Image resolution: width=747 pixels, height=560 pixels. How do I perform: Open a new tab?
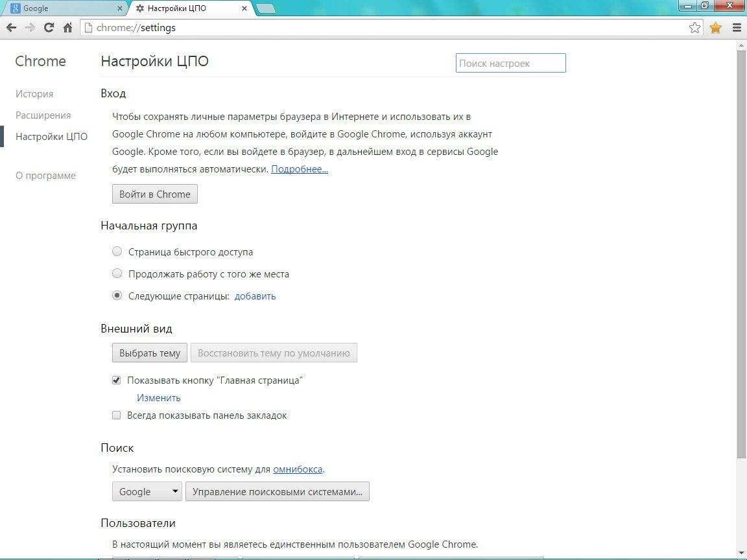266,8
